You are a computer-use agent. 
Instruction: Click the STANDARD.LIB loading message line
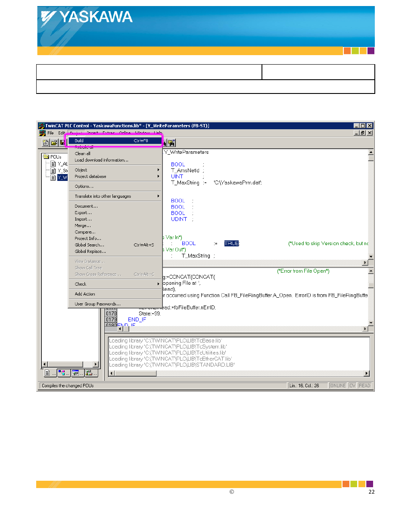172,365
